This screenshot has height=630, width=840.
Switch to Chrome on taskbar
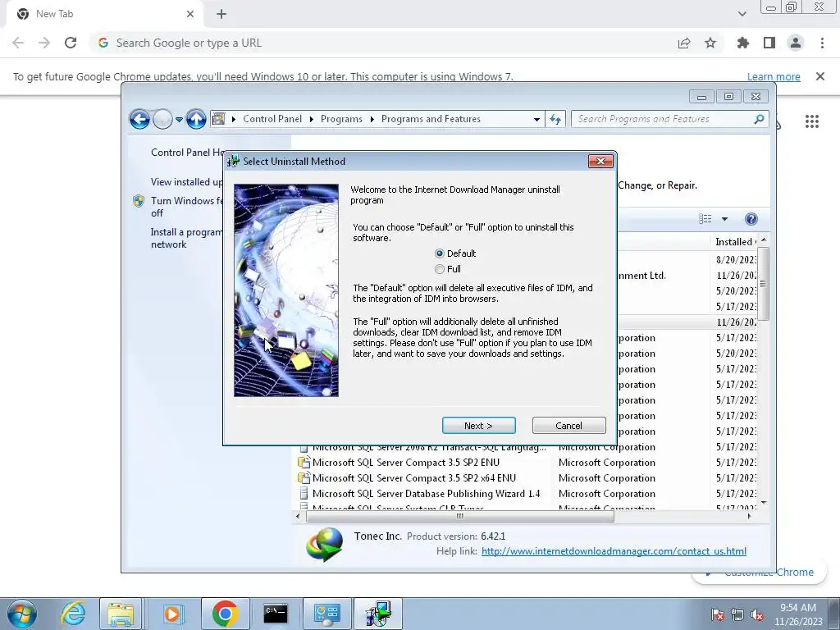point(225,614)
